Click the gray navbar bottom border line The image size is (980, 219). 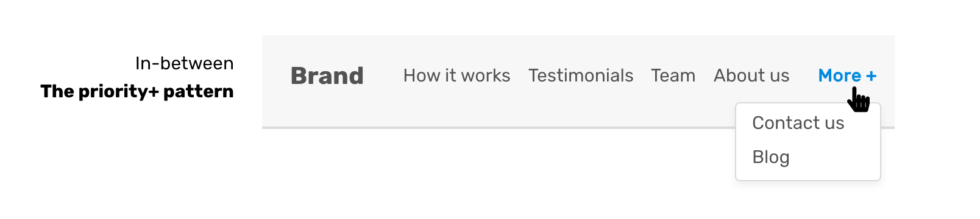tap(499, 128)
